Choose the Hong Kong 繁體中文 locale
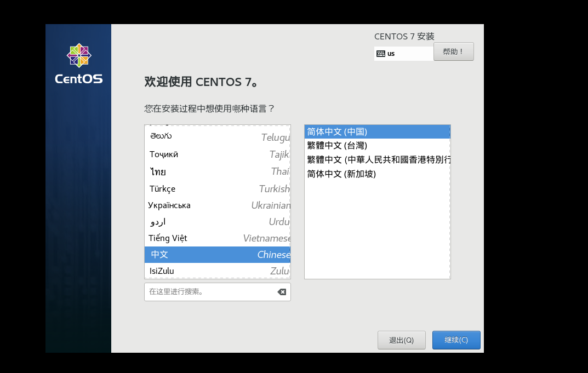 (377, 160)
